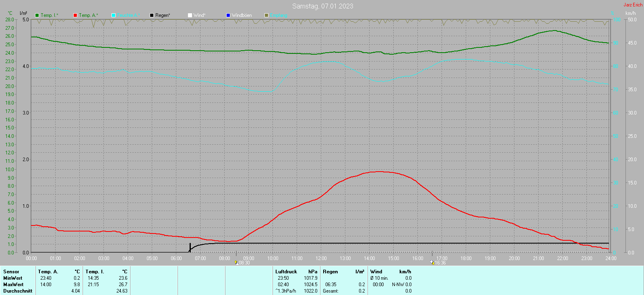Click the black Regen legend square
The width and height of the screenshot is (644, 295).
pos(152,15)
